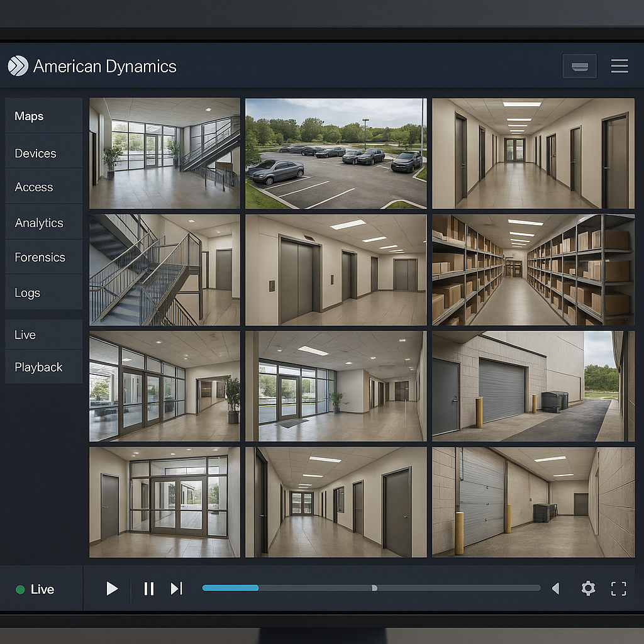Switch to Live view mode
Viewport: 644px width, 644px height.
(x=26, y=335)
